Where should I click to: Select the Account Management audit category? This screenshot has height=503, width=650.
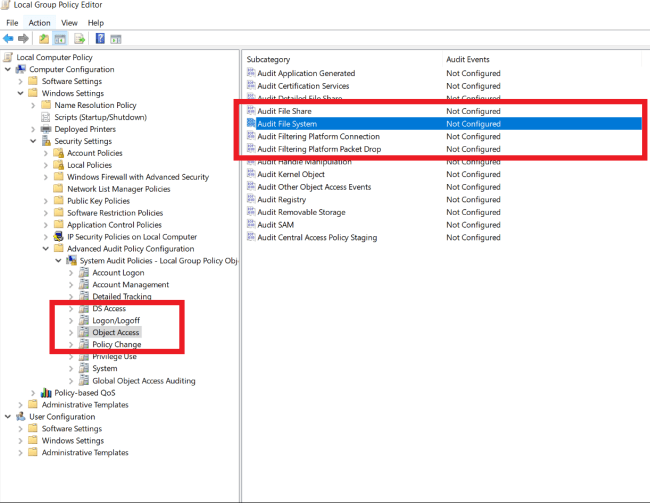[x=131, y=284]
